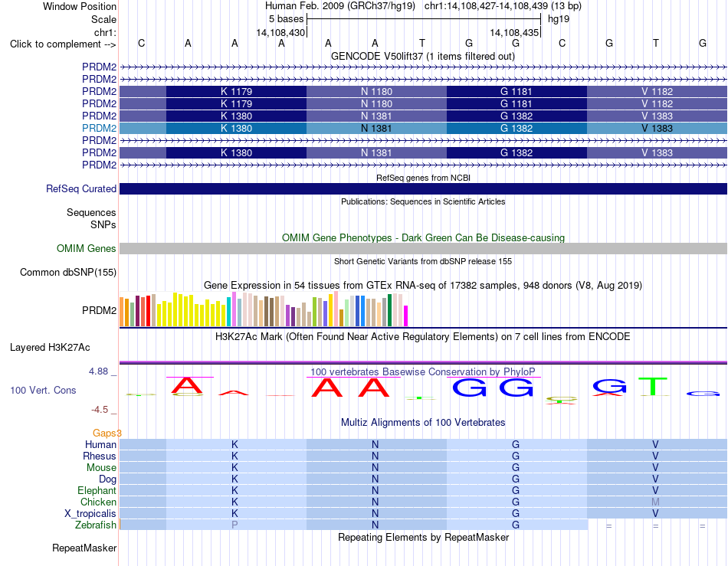Click the Layered H3K27Ac label
This screenshot has height=566, width=728.
tap(50, 348)
